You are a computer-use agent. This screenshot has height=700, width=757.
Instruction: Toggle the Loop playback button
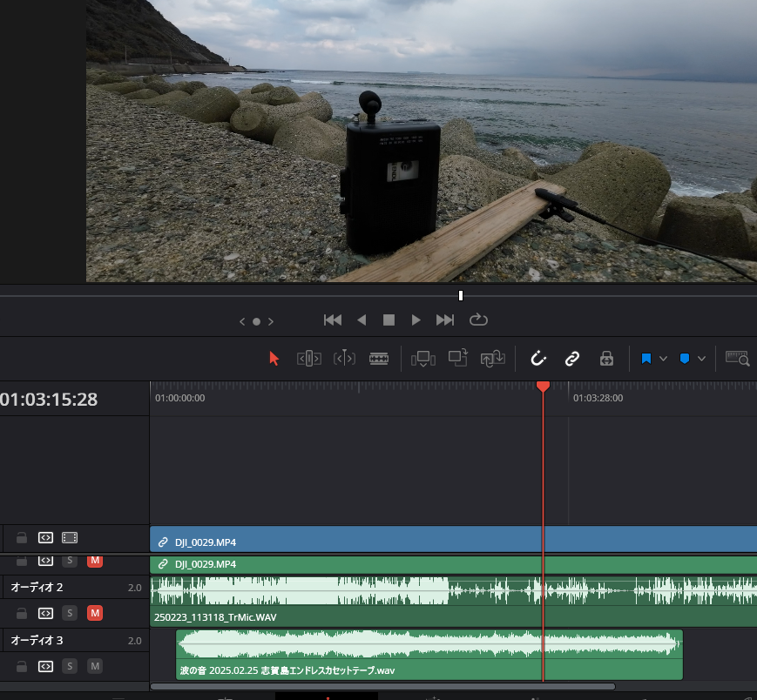[478, 320]
